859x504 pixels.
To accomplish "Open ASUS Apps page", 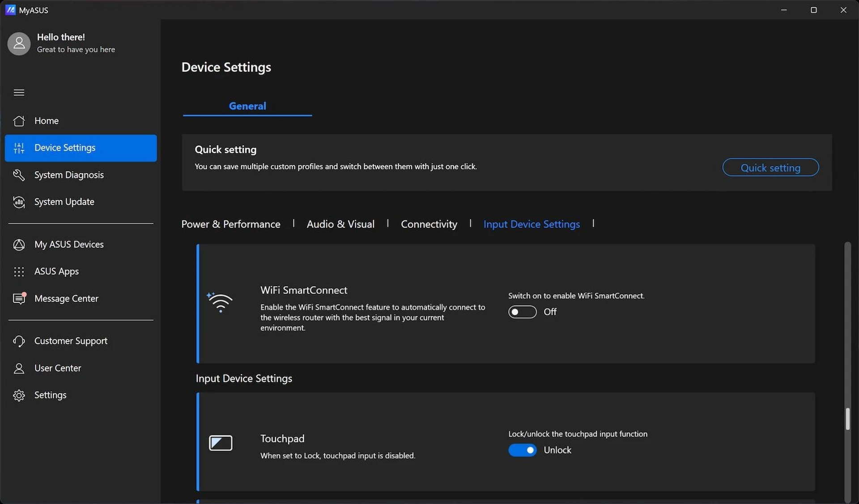I will [x=81, y=271].
